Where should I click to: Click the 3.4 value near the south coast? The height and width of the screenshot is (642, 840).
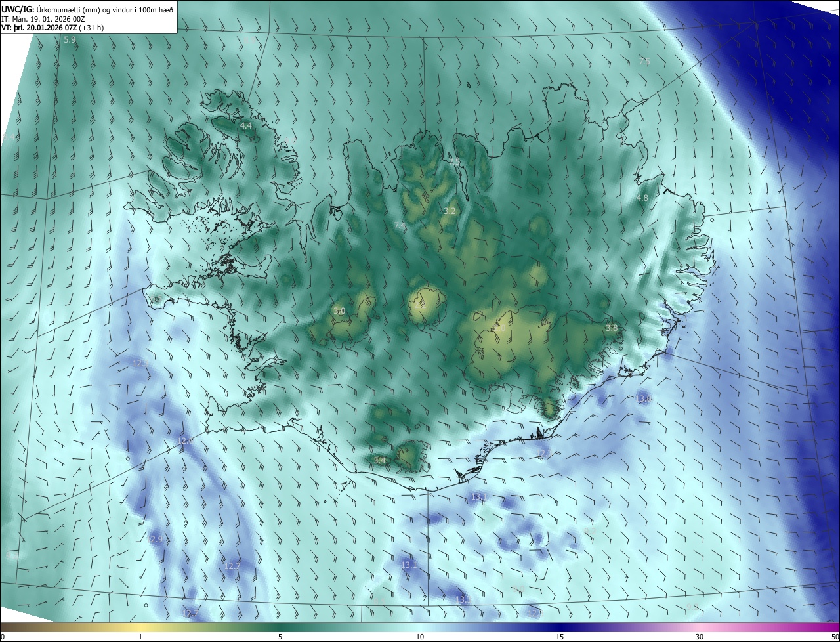[x=379, y=460]
